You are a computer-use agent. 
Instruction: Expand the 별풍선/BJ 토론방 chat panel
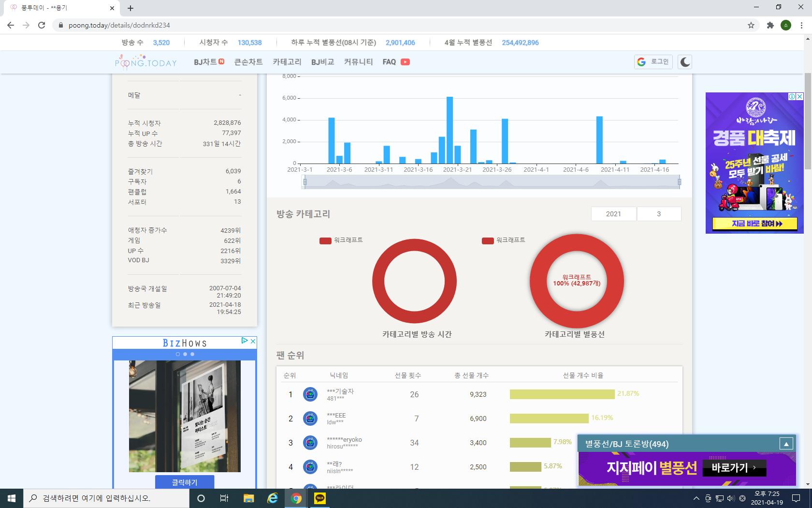pyautogui.click(x=786, y=444)
